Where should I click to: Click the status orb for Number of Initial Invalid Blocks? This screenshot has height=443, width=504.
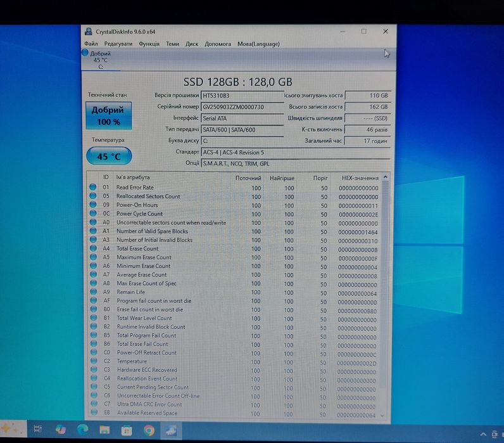(x=93, y=240)
